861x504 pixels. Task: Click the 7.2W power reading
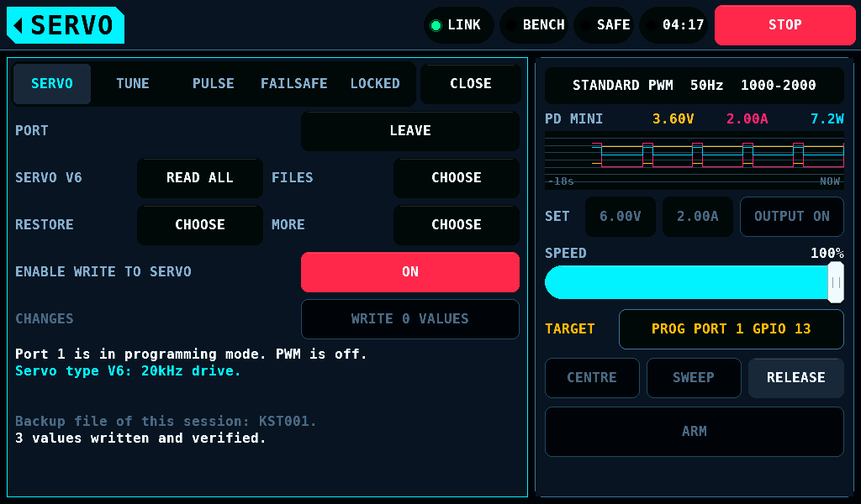coord(827,119)
